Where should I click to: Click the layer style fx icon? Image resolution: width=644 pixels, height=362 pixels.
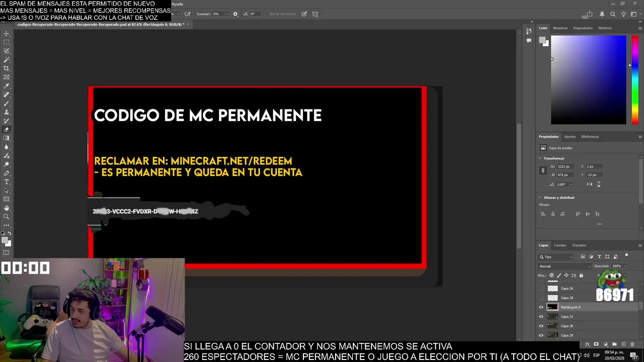coord(587,344)
